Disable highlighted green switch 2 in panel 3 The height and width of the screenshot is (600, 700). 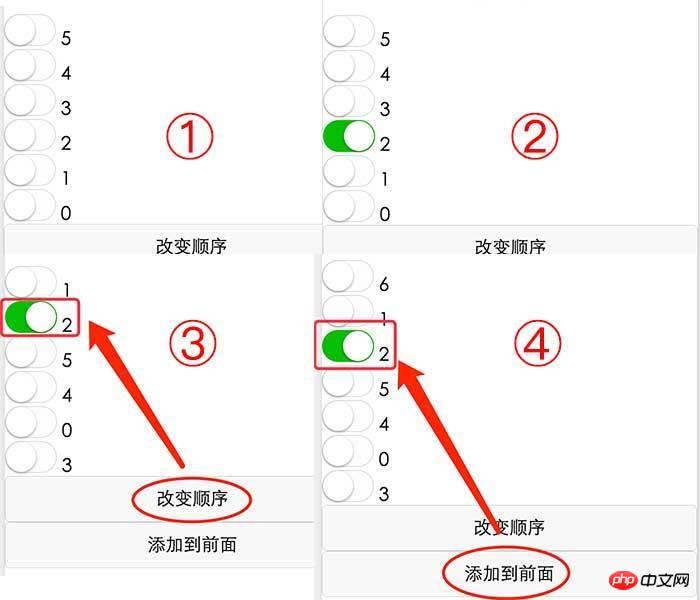31,317
